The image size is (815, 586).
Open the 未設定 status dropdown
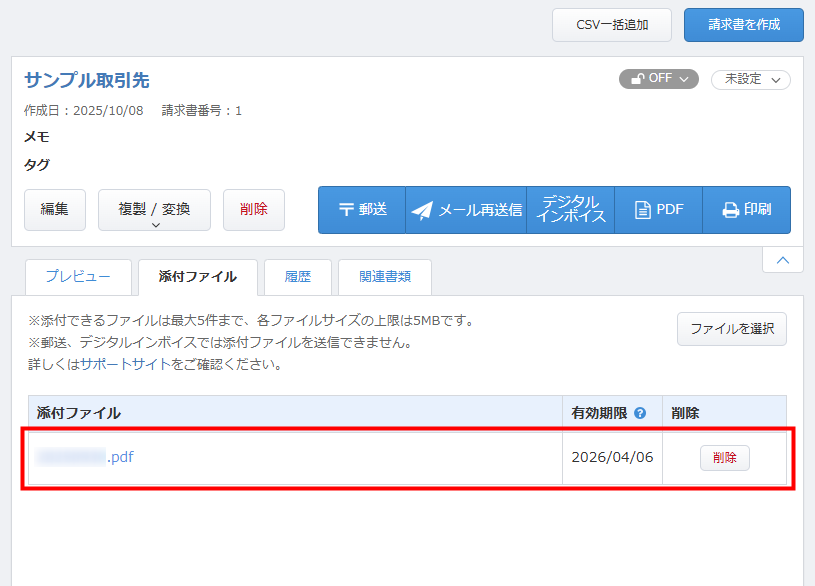pyautogui.click(x=750, y=79)
